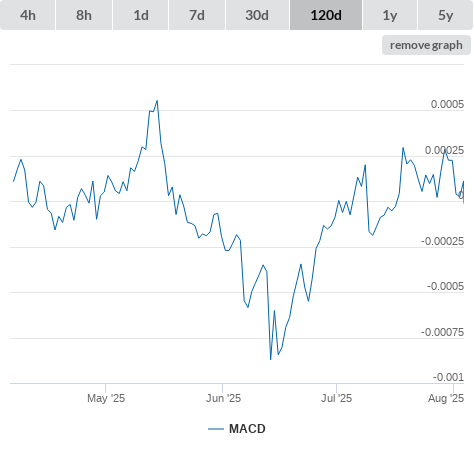Toggle the MACD series in legend
The width and height of the screenshot is (474, 455).
(x=247, y=429)
